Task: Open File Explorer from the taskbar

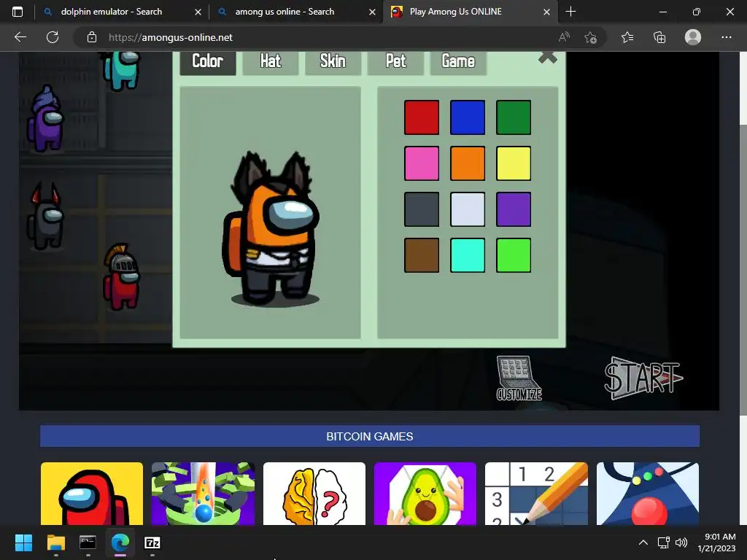Action: click(x=55, y=542)
